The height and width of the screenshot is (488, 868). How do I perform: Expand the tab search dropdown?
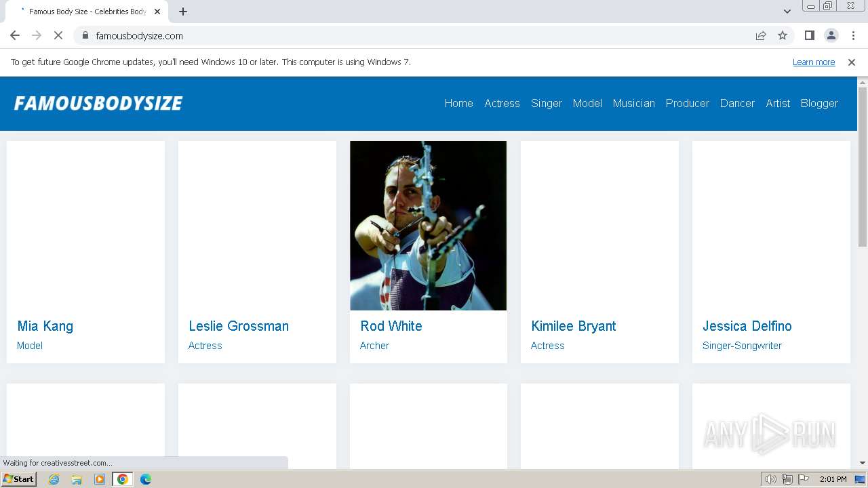point(787,12)
